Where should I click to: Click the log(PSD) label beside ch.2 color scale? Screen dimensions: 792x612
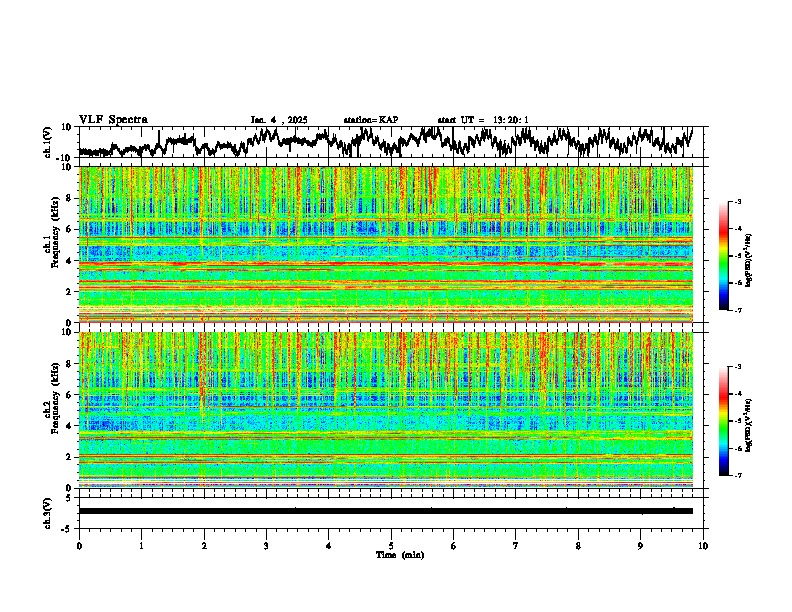[x=749, y=425]
